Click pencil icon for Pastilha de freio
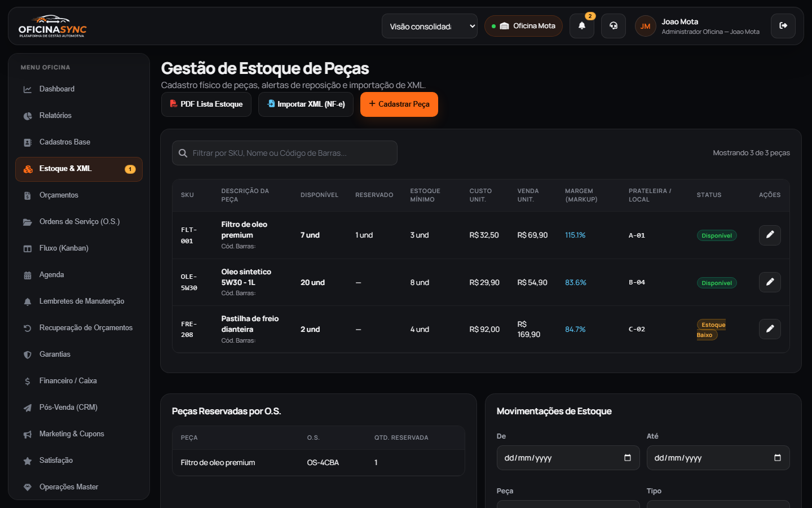This screenshot has width=812, height=508. click(770, 329)
